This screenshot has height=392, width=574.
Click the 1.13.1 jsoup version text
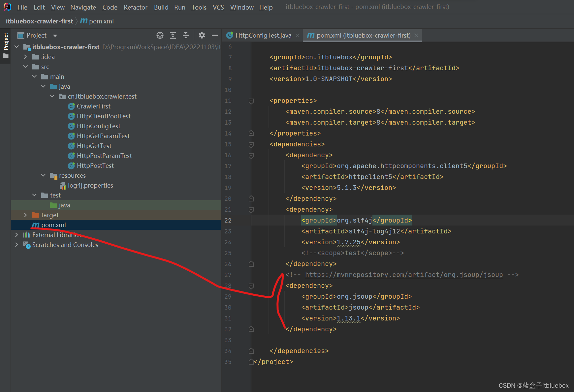point(349,318)
